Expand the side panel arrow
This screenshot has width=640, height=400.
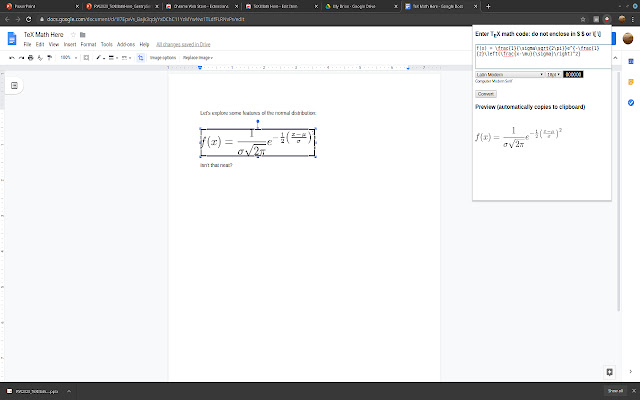coord(631,372)
